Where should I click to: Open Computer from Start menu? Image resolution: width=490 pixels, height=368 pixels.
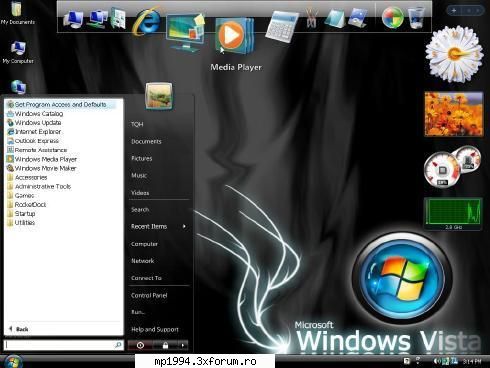coord(144,244)
